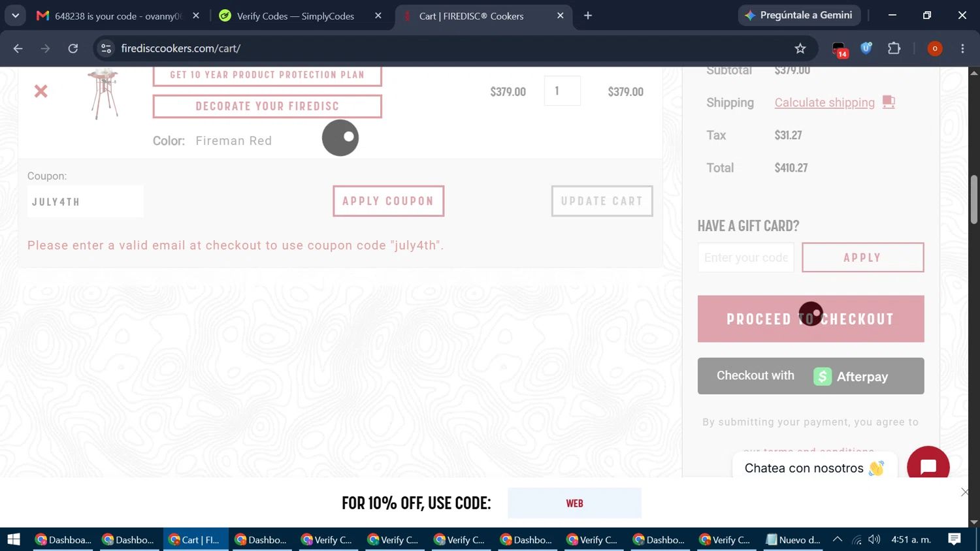Click the taskbar clock showing 4:51 a. m.
Image resolution: width=980 pixels, height=551 pixels.
pyautogui.click(x=911, y=539)
